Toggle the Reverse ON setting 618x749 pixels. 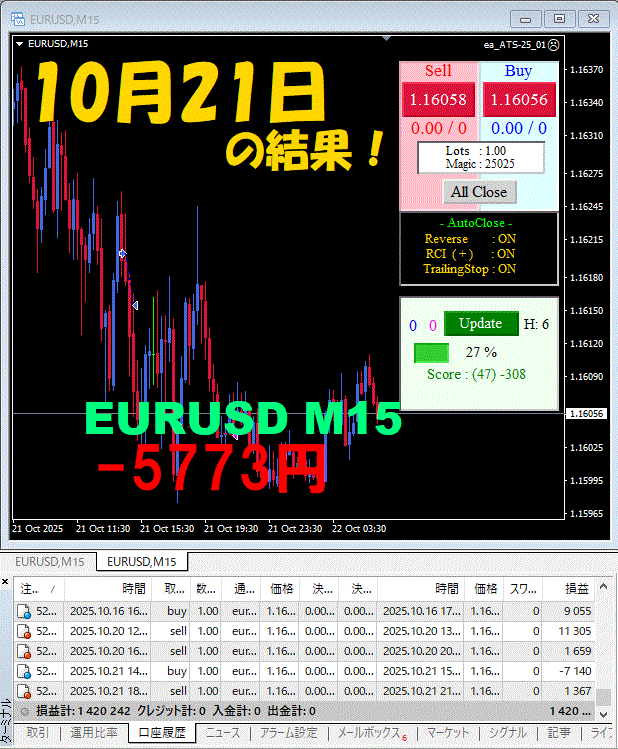pyautogui.click(x=470, y=239)
